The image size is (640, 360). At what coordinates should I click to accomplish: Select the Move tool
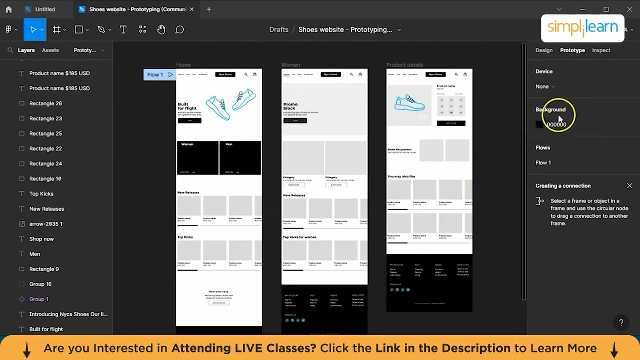tap(33, 29)
